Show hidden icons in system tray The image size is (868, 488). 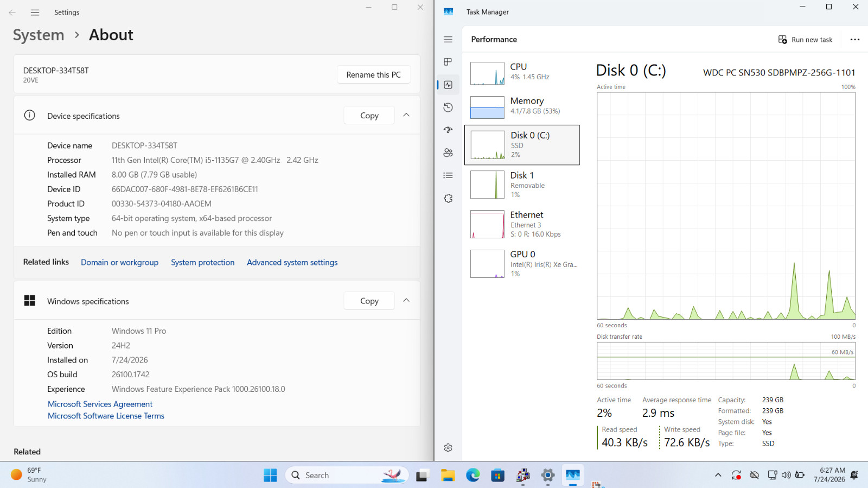(x=718, y=475)
